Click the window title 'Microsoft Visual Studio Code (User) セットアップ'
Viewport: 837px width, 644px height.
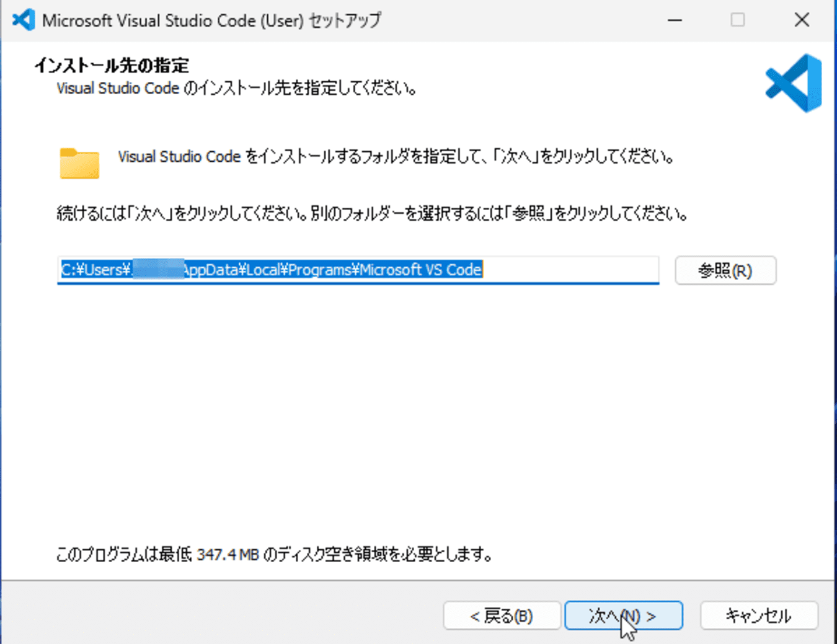(x=211, y=20)
